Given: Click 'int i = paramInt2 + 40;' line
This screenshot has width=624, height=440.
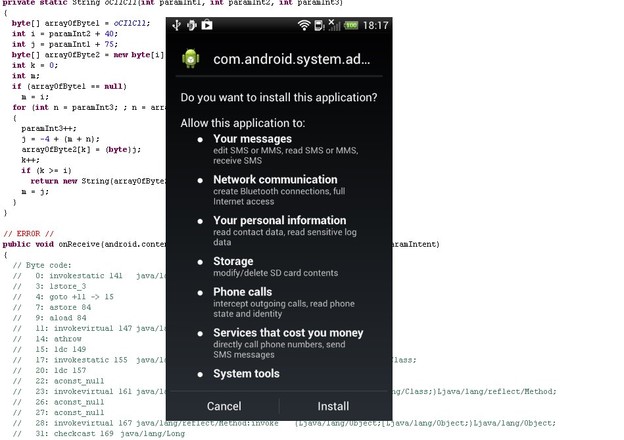Looking at the screenshot, I should click(65, 34).
